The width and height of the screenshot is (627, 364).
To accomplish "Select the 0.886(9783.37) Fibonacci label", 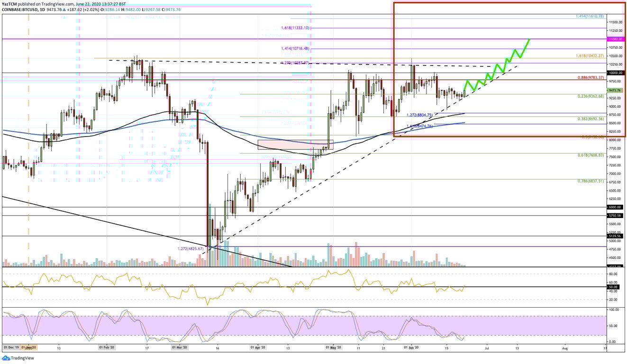I will pos(590,76).
